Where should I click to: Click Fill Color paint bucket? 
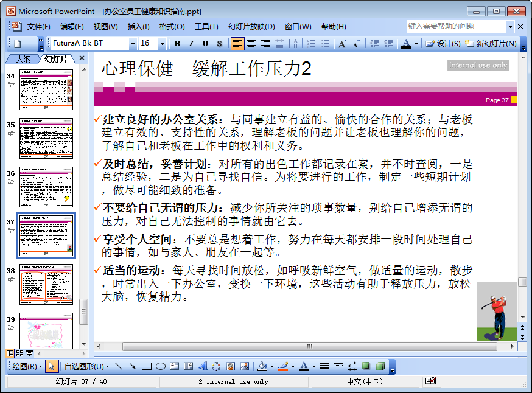(x=262, y=366)
